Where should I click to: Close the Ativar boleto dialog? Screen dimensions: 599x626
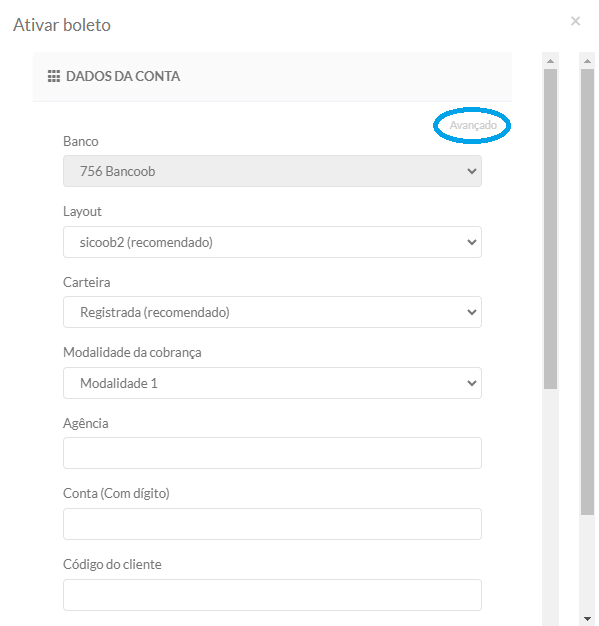[575, 21]
